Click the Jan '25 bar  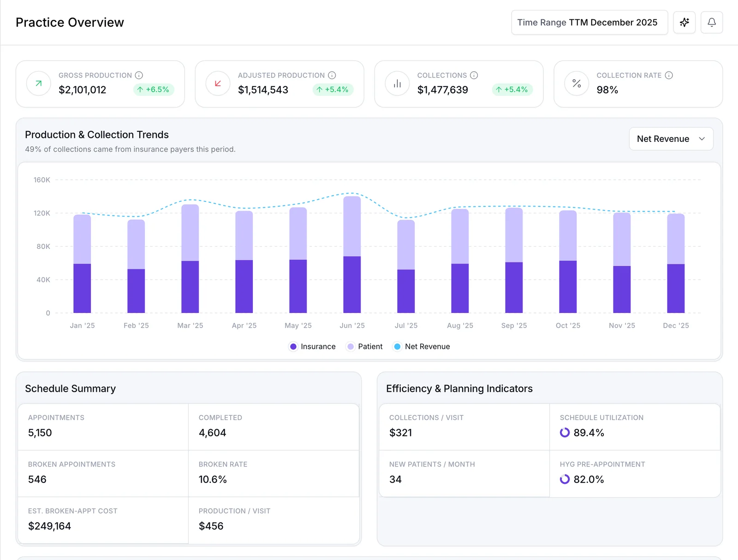pos(82,264)
